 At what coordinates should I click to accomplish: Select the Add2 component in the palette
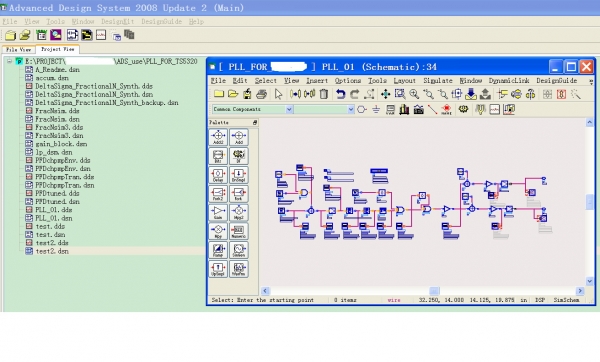218,137
